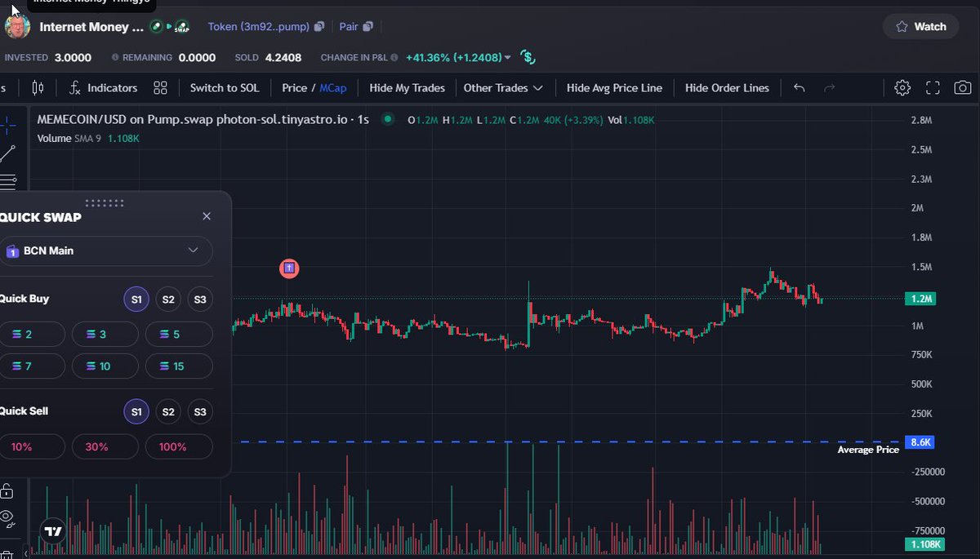Click Hide Avg Price Line

614,87
